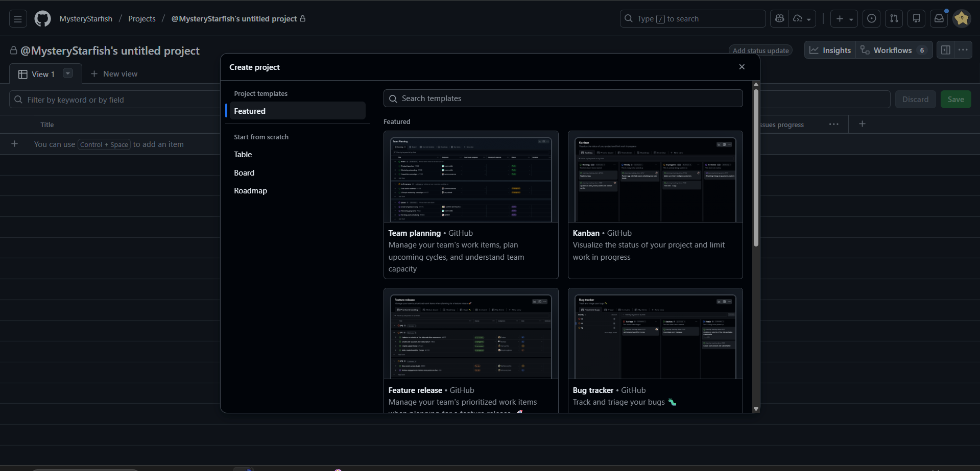
Task: Choose Roadmap under Start from scratch
Action: (250, 191)
